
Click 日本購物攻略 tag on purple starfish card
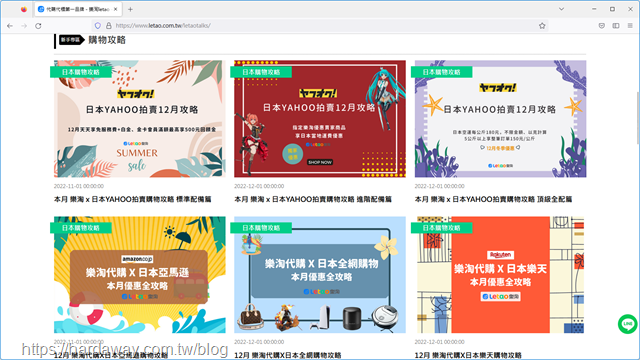[x=442, y=72]
